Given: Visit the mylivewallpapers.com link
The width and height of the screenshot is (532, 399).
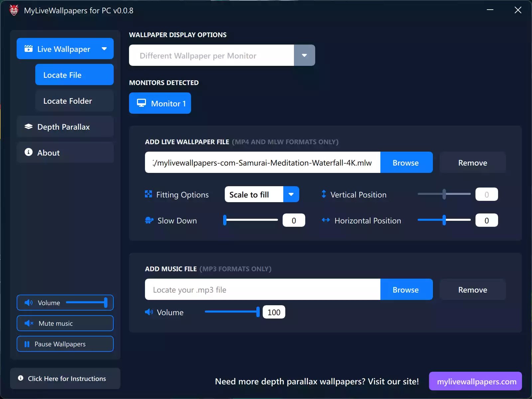Looking at the screenshot, I should click(x=475, y=381).
